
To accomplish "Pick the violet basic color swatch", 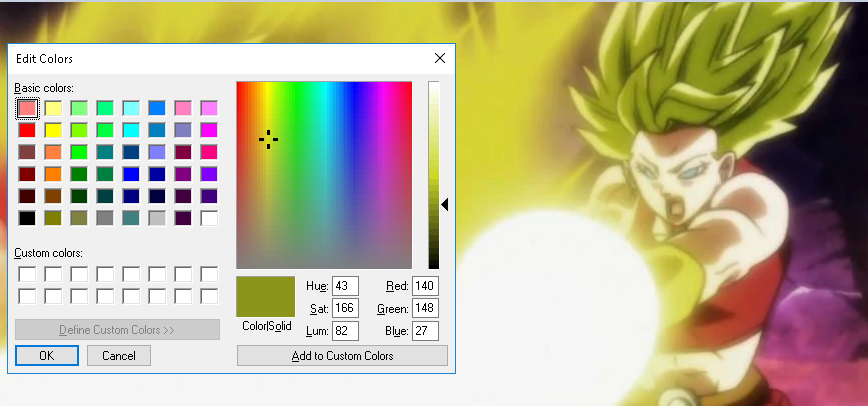I will pos(209,174).
